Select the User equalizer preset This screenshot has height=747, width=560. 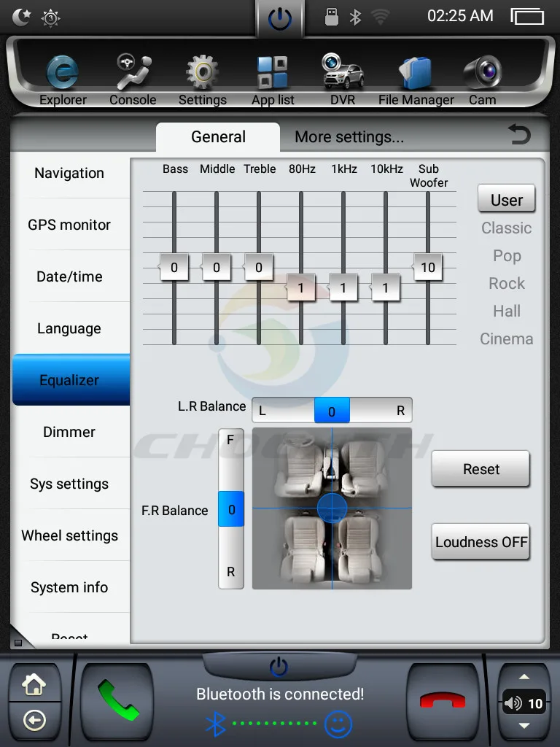click(x=507, y=200)
